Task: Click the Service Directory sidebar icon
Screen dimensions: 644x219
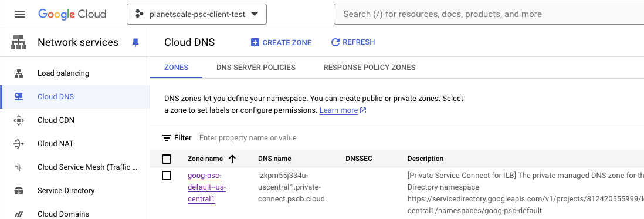Action: coord(19,191)
